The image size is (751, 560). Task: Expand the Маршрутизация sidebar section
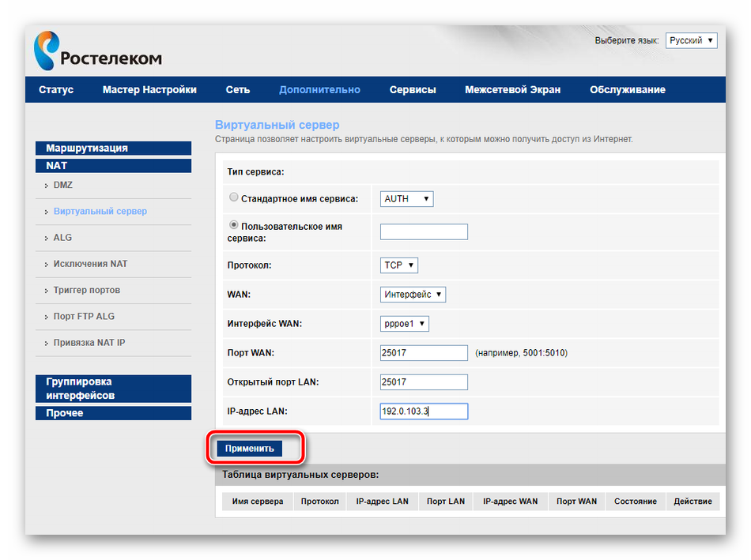tap(113, 148)
